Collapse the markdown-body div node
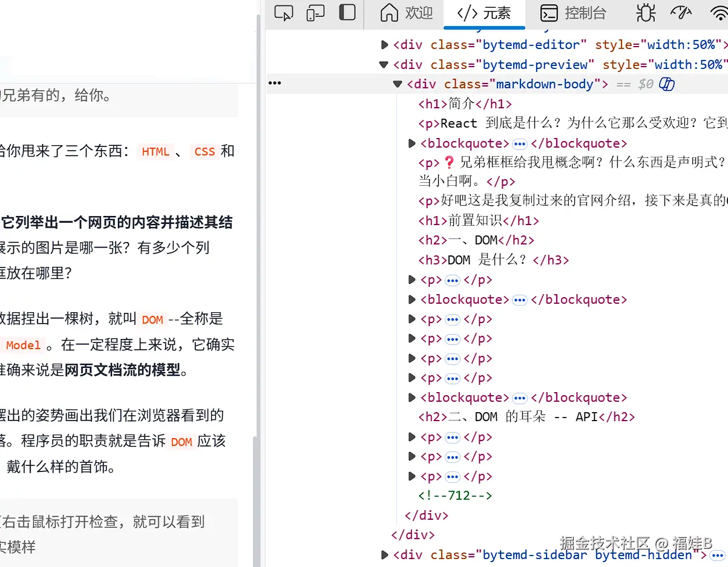Screen dimensions: 728x567 [x=398, y=84]
